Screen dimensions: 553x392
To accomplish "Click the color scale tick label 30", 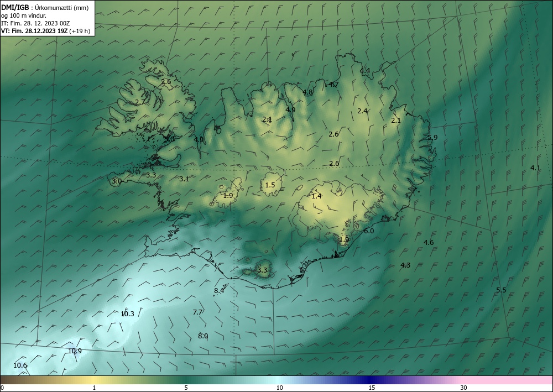I will [x=463, y=388].
